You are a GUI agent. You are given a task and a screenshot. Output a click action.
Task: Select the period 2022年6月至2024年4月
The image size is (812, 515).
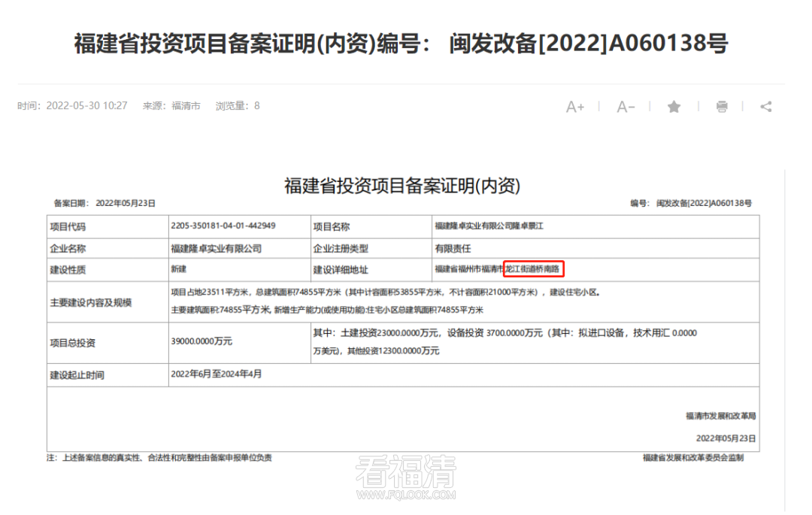[x=217, y=374]
